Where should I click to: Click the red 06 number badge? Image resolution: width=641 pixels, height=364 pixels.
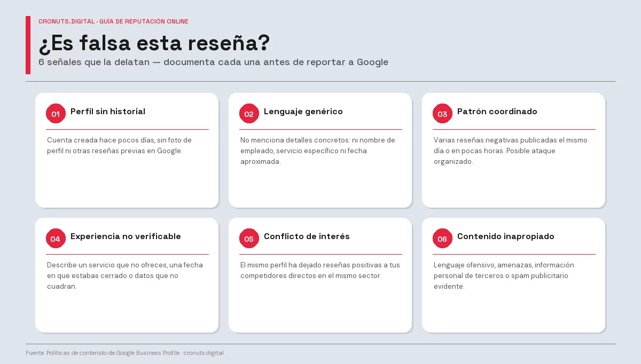click(442, 239)
